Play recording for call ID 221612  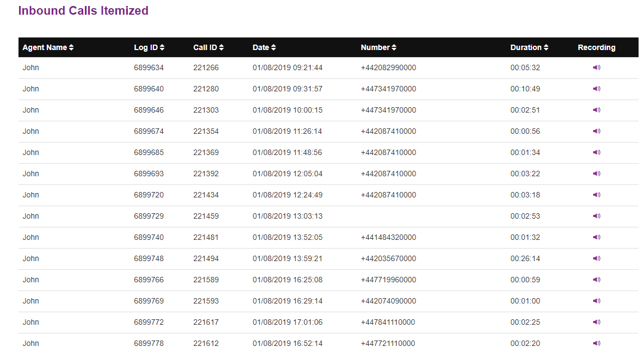[596, 343]
